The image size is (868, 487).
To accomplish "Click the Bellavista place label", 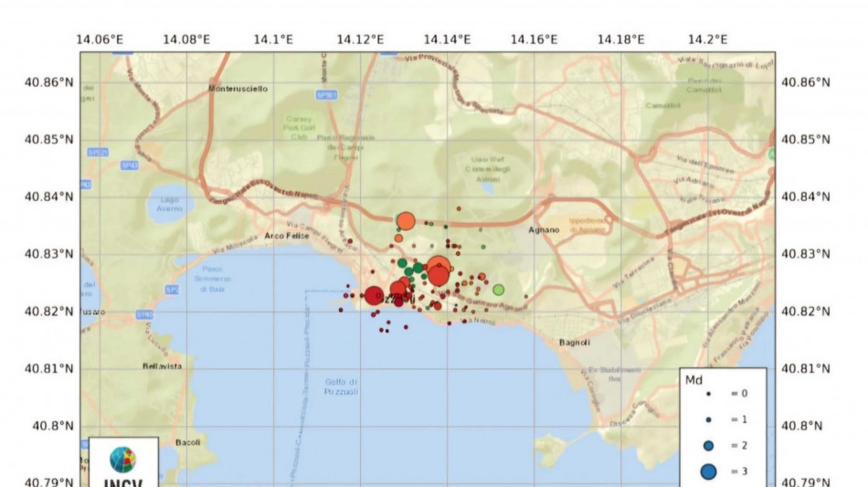I will tap(163, 366).
